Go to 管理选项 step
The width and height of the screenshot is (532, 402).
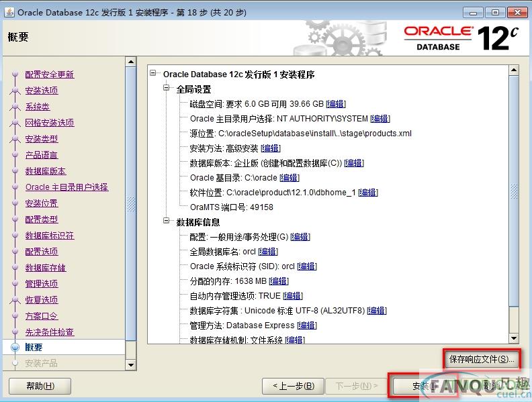click(42, 284)
